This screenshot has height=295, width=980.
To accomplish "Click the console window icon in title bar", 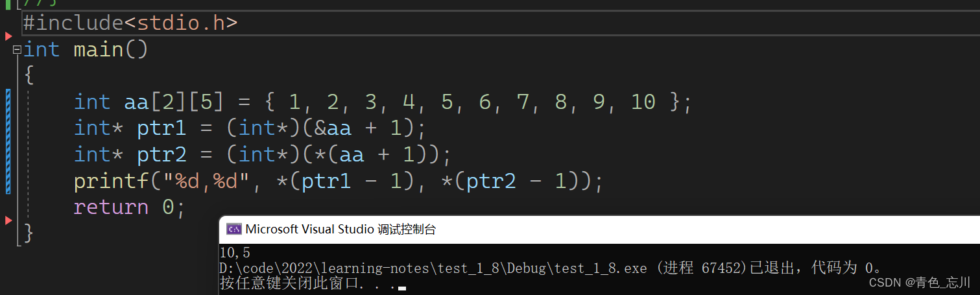I will pyautogui.click(x=233, y=229).
